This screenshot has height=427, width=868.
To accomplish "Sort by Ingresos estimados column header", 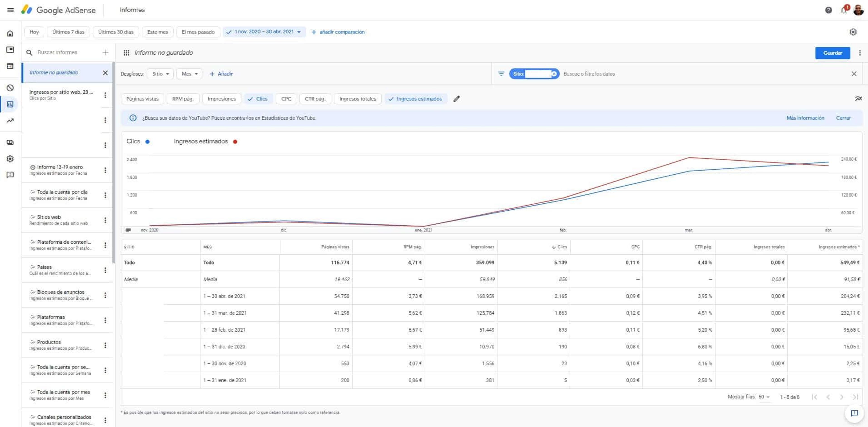I will click(x=839, y=247).
